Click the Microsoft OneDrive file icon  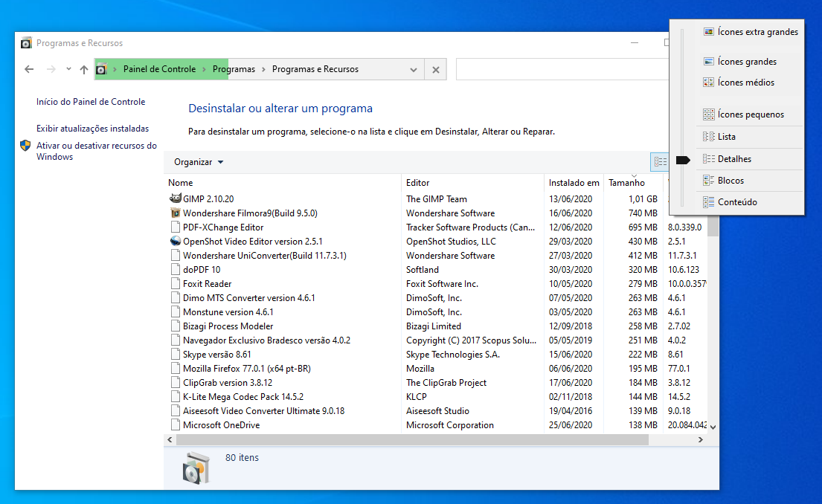tap(175, 425)
